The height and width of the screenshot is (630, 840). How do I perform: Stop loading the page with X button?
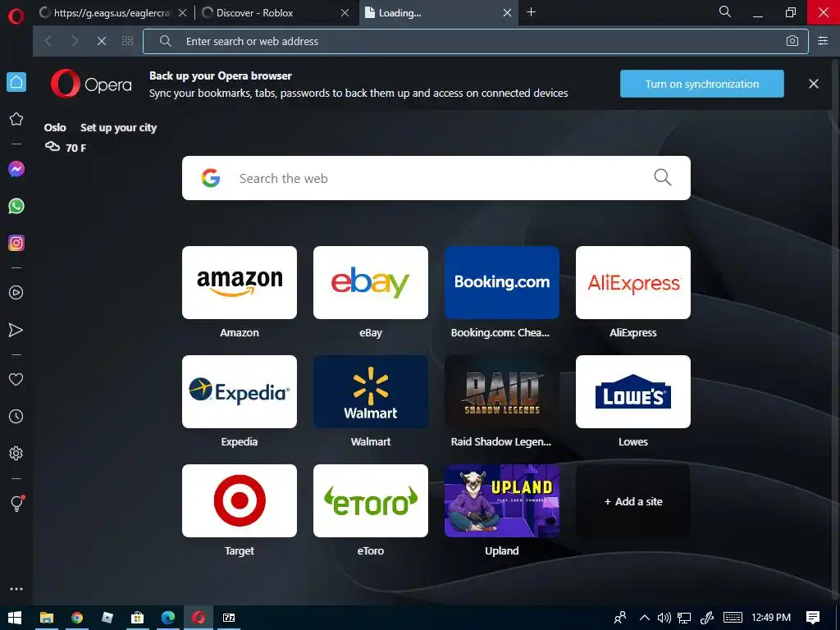101,41
